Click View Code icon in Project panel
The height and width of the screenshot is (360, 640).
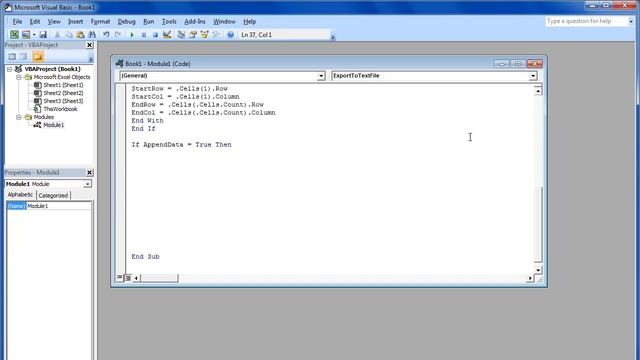pyautogui.click(x=12, y=57)
